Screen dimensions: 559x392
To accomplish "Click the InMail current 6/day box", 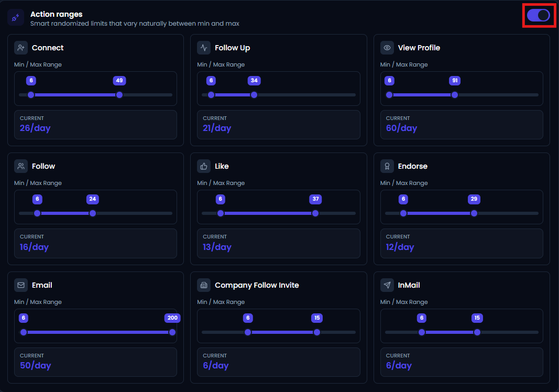I will pos(462,362).
